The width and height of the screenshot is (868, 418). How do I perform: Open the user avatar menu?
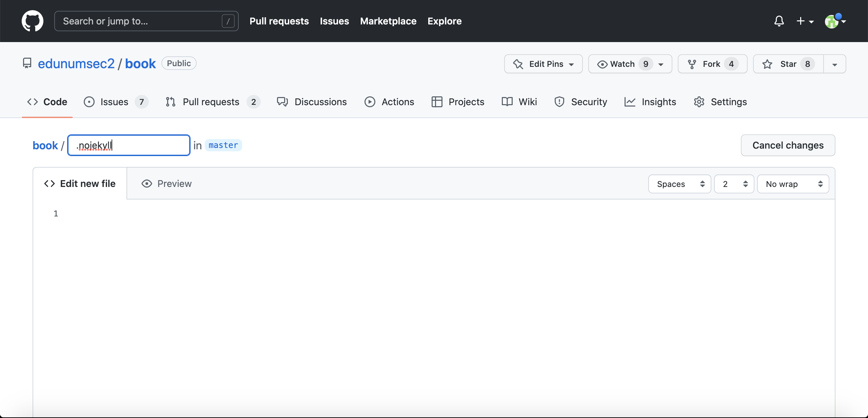coord(835,21)
